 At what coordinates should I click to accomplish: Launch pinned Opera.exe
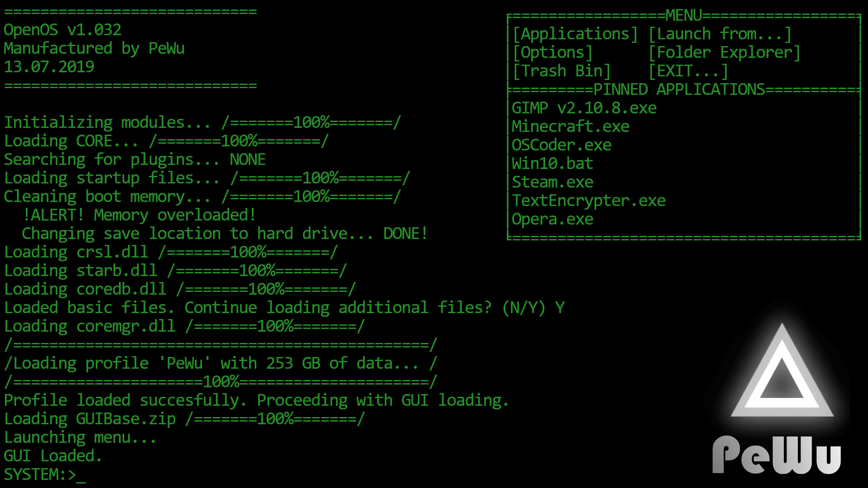pos(552,219)
